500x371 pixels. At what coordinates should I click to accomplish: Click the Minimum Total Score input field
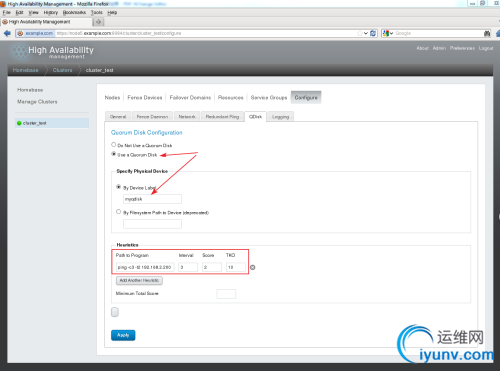point(226,294)
